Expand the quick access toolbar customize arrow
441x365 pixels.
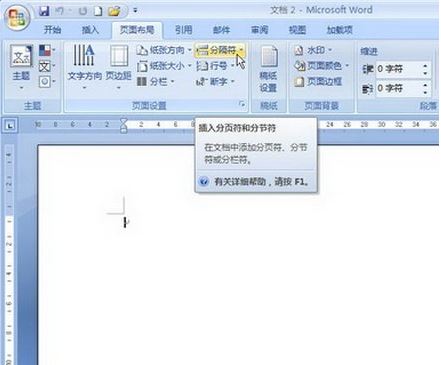pyautogui.click(x=135, y=11)
